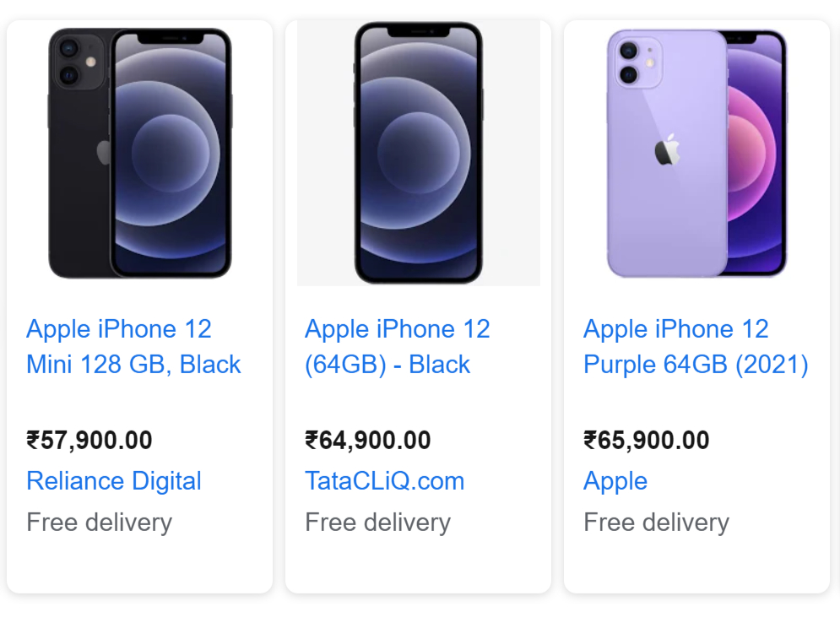The height and width of the screenshot is (623, 840).
Task: Click the black iPhone 12 Mini rear camera
Action: point(68,62)
